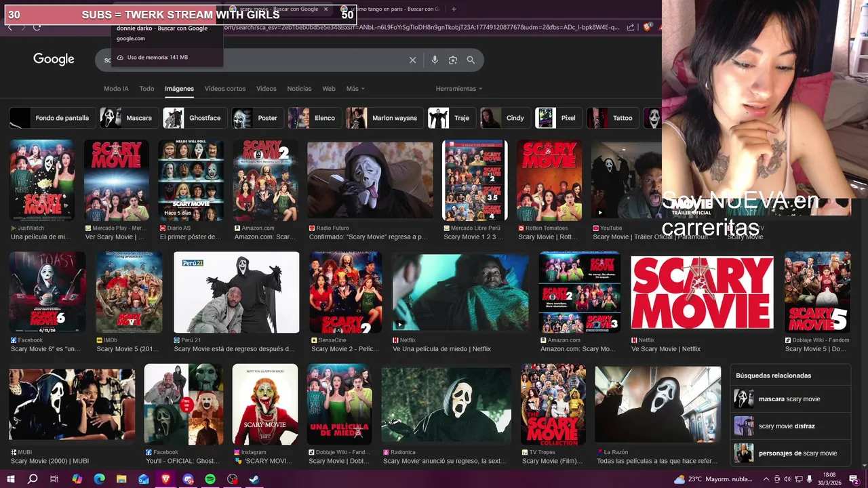Open Scary Movie 5 Doblaje Wiki thumbnail
Screen dimensions: 868x488
818,292
